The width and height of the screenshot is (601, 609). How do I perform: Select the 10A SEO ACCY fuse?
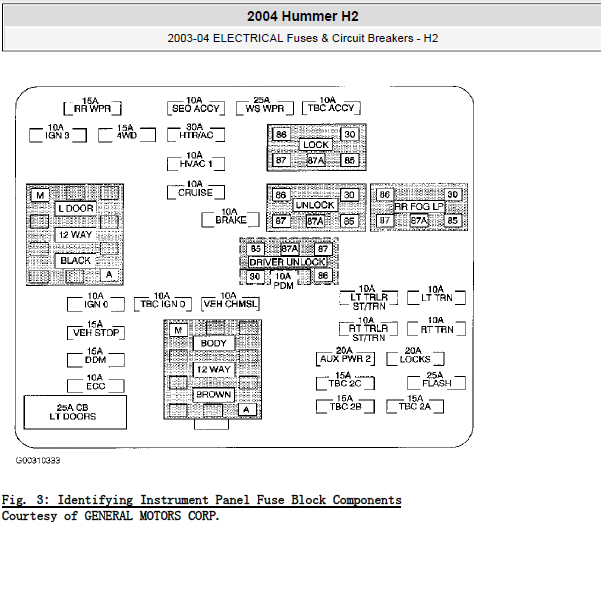click(x=196, y=108)
